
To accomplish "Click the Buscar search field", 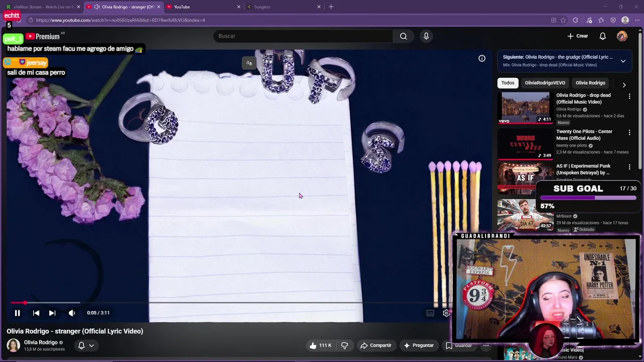I will tap(303, 36).
